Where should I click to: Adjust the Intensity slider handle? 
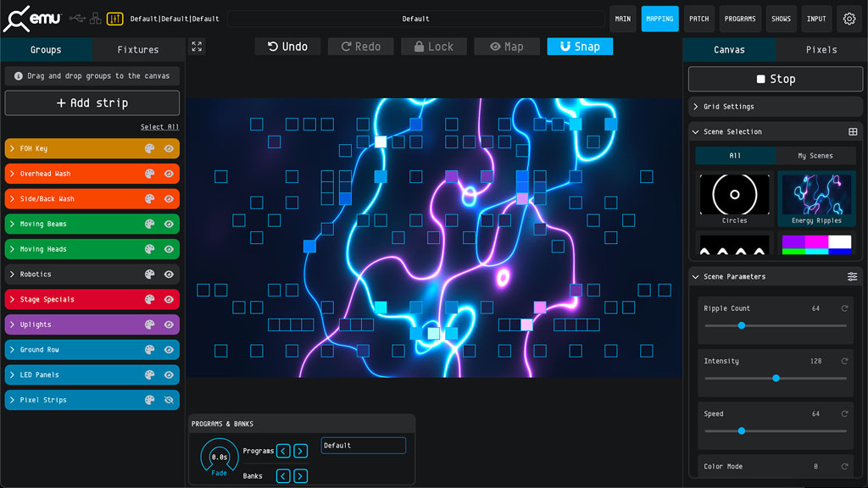point(776,378)
